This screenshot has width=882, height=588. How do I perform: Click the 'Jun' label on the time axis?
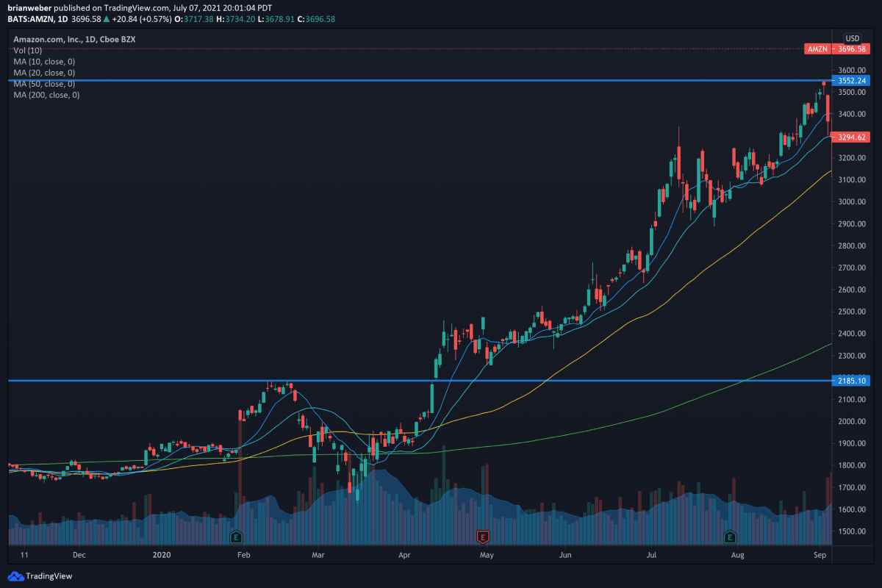coord(564,556)
